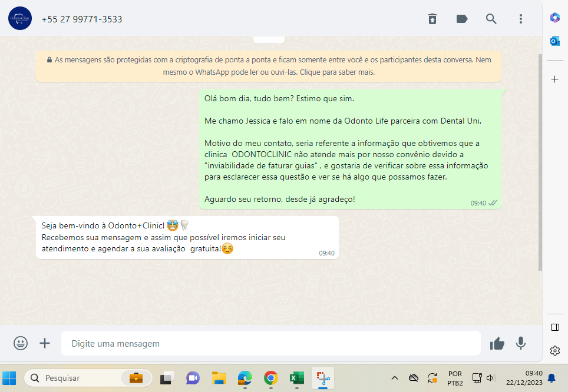The image size is (568, 392).
Task: Open the clock showing 22/12/2023
Action: [524, 378]
